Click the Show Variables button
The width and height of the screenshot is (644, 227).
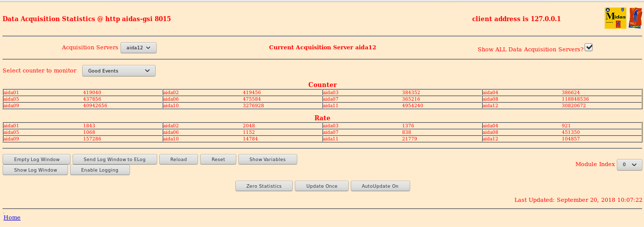tap(268, 160)
